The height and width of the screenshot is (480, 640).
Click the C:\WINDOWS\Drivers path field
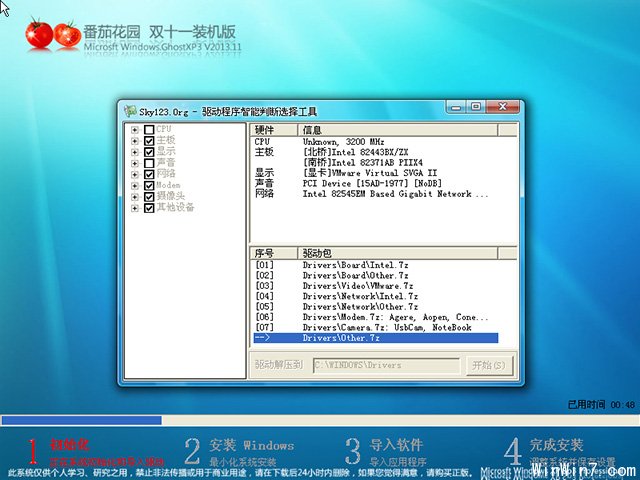(384, 365)
